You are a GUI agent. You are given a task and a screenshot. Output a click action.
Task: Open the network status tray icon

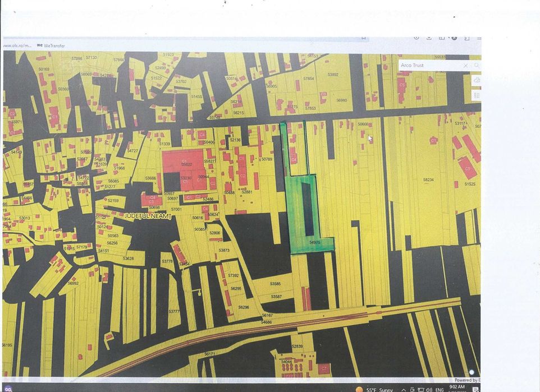coord(420,390)
